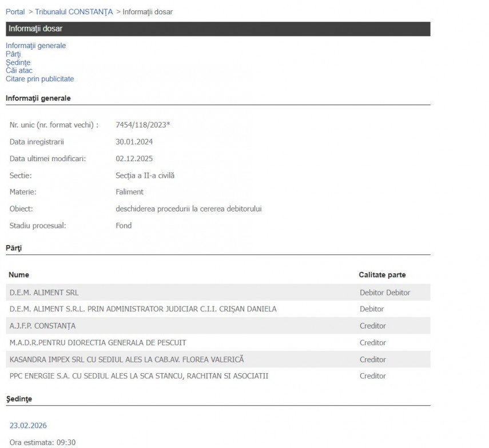489x448 pixels.
Task: Click the case number 7454/118/2023*
Action: (142, 125)
